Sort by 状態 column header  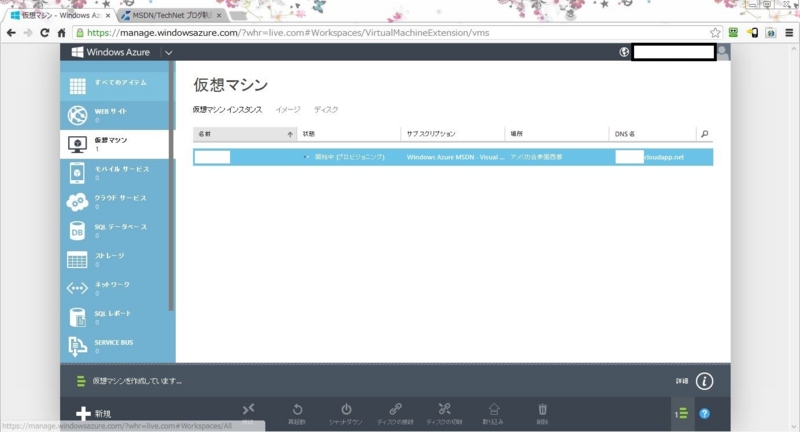(349, 134)
